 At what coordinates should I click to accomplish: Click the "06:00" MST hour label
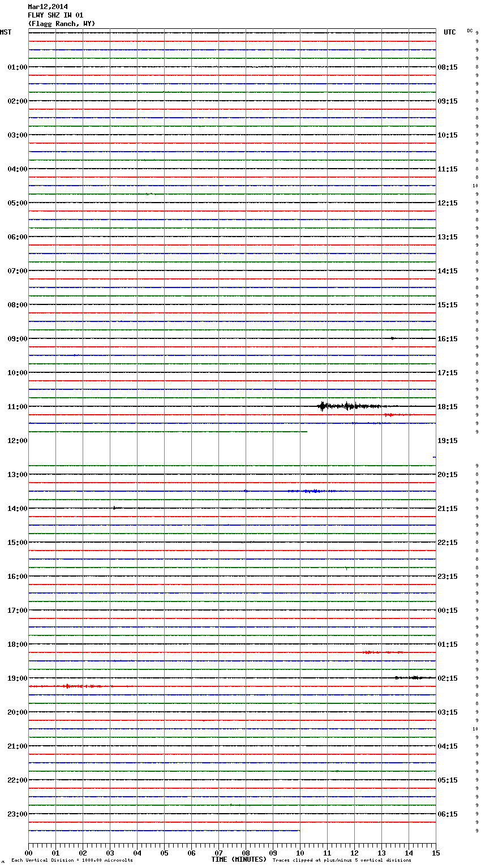[17, 237]
